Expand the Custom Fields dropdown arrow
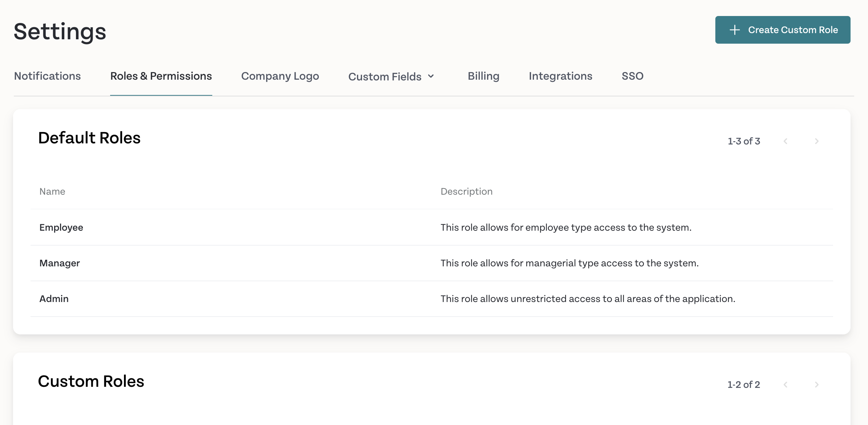 point(431,76)
